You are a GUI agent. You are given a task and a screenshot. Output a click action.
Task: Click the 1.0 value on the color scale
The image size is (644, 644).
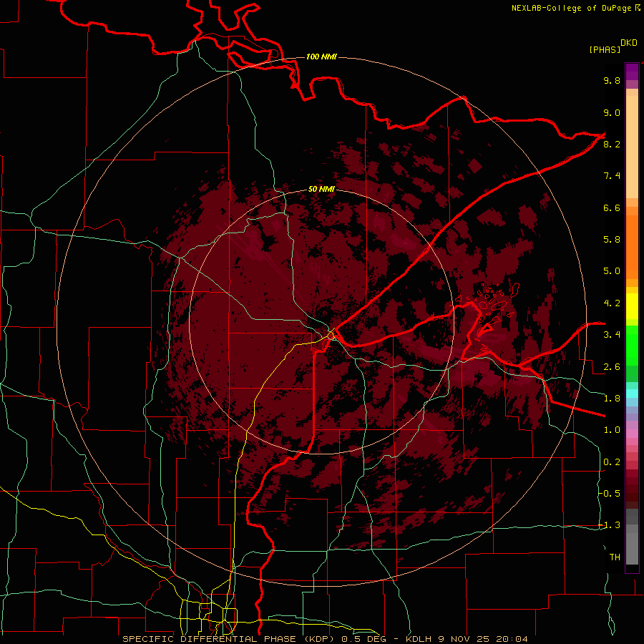[x=612, y=430]
